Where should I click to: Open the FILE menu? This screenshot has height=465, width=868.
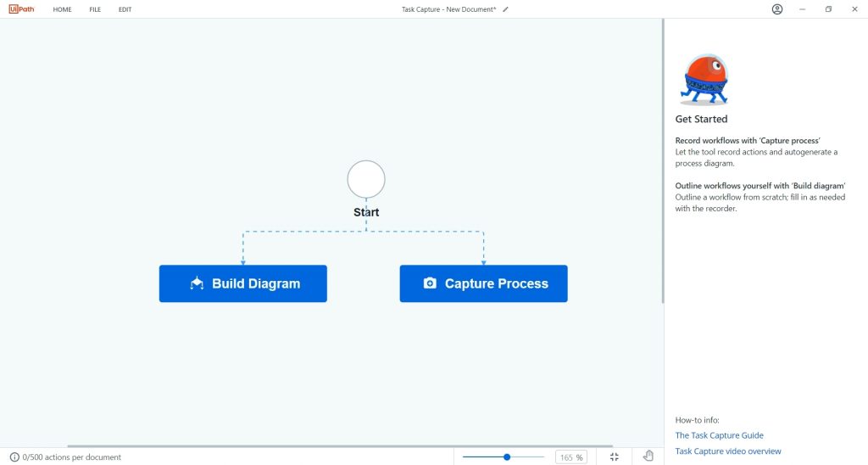95,9
